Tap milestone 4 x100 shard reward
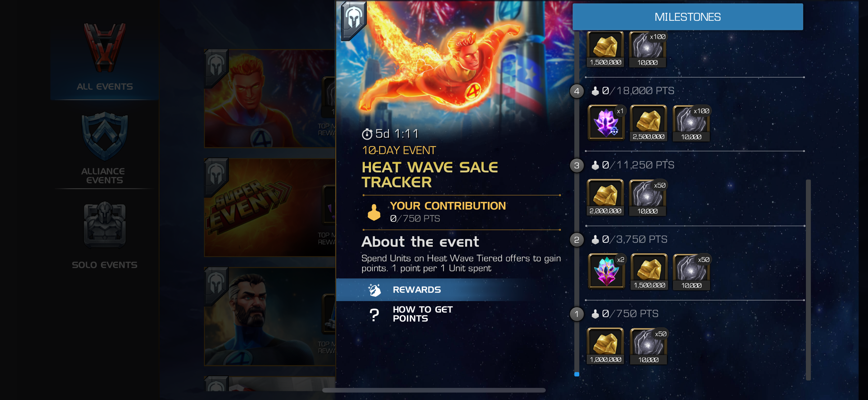Viewport: 868px width, 400px height. click(x=691, y=122)
